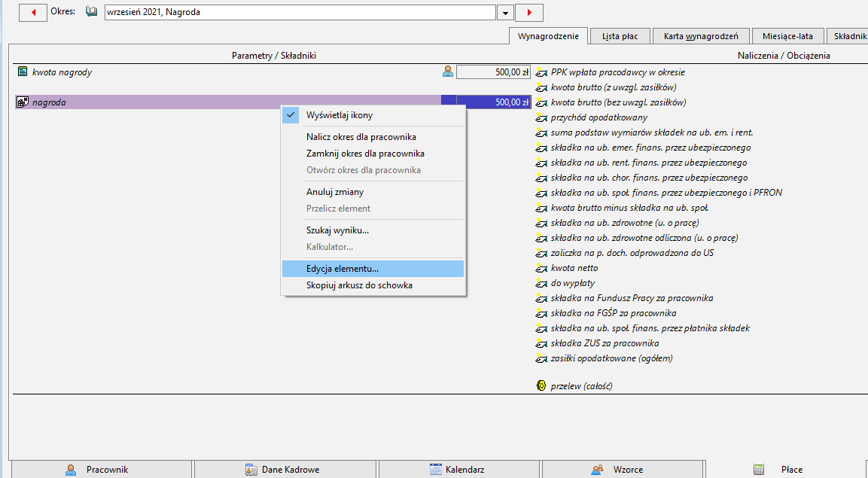Image resolution: width=868 pixels, height=478 pixels.
Task: Click the book icon beside Okres
Action: point(91,11)
